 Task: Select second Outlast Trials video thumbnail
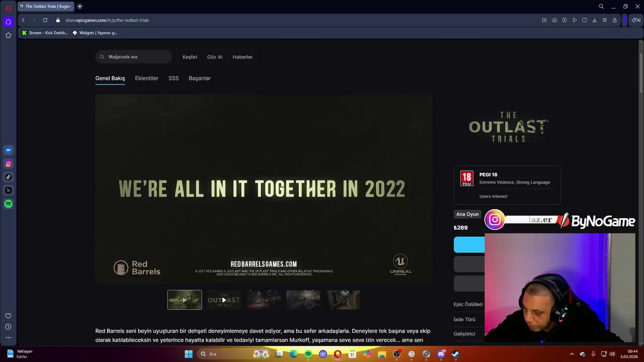pyautogui.click(x=224, y=300)
